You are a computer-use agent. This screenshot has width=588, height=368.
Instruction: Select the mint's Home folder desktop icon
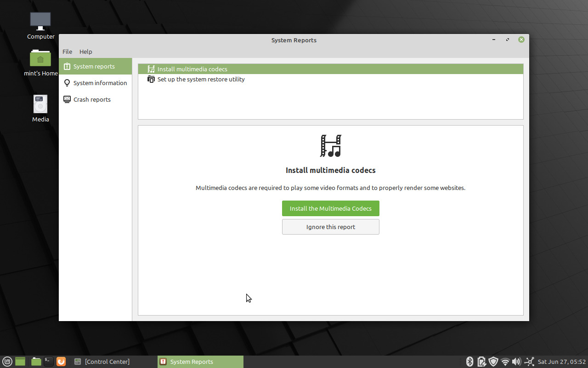[40, 63]
